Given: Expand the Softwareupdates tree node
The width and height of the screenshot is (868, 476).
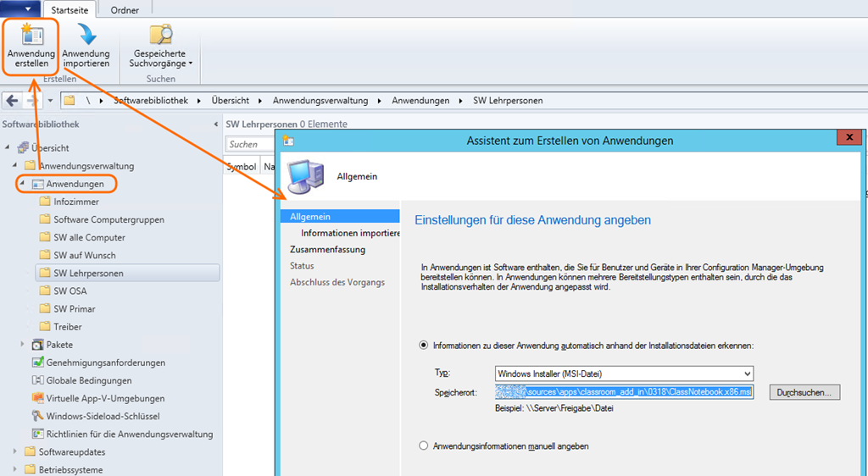Looking at the screenshot, I should pos(15,452).
